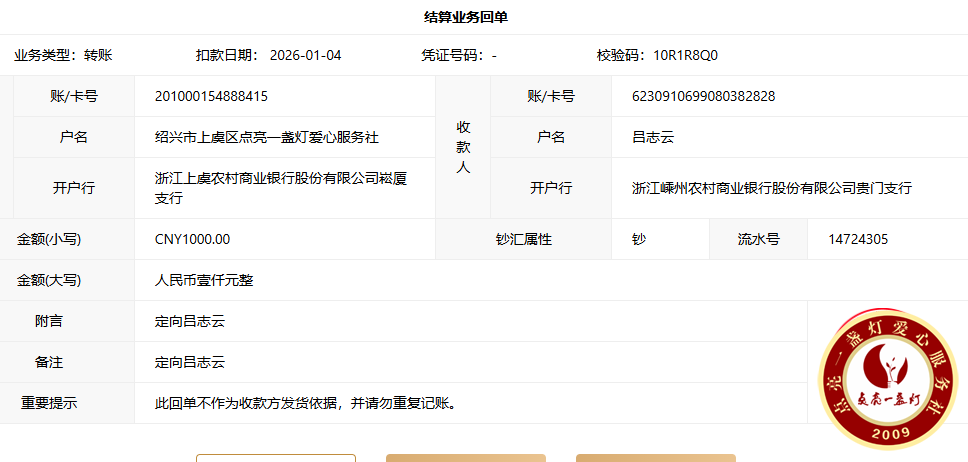Click the rightmost gold button below the receipt
This screenshot has width=968, height=462.
click(655, 458)
